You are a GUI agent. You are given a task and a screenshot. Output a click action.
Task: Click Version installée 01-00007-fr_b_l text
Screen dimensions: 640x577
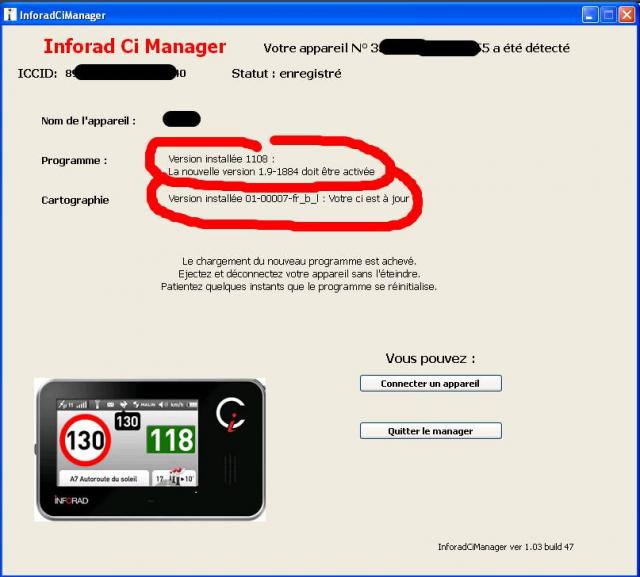click(x=288, y=199)
